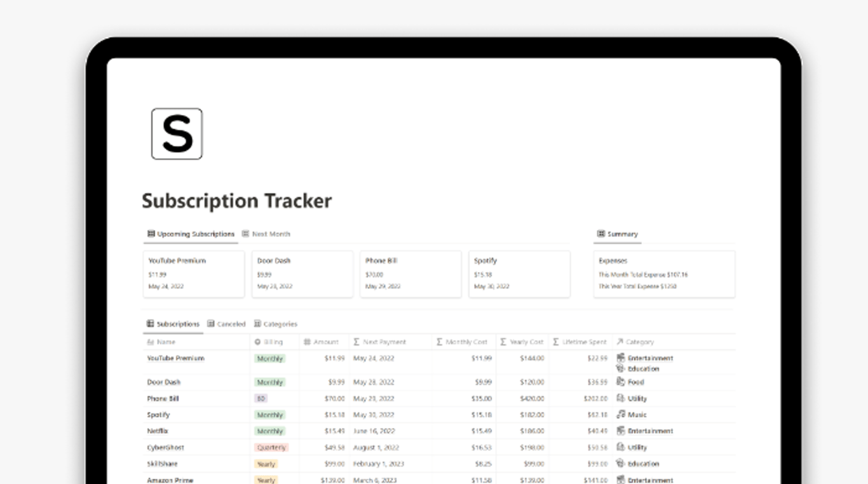The image size is (868, 484).
Task: Click Monthly billing tag for Door Dash
Action: coord(269,382)
